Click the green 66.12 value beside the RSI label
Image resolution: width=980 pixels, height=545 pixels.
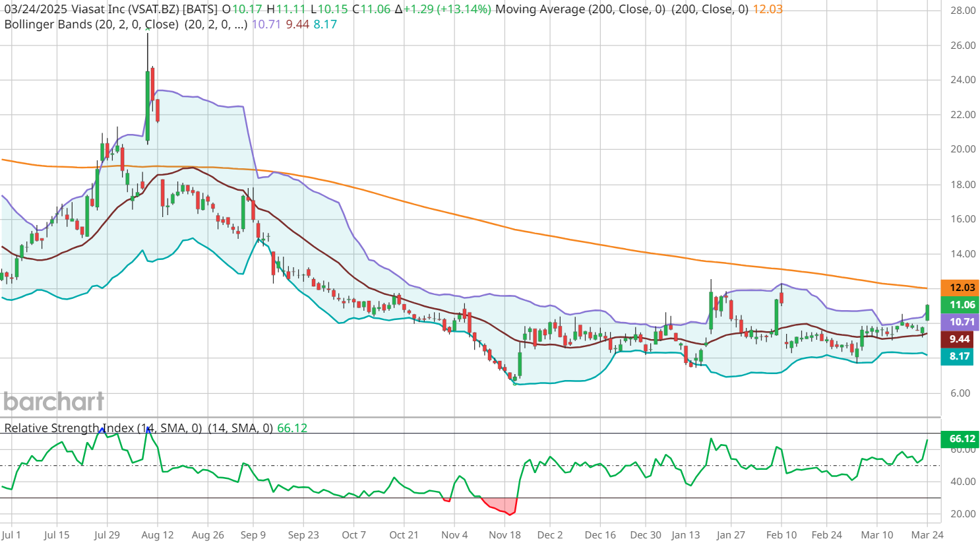(292, 428)
